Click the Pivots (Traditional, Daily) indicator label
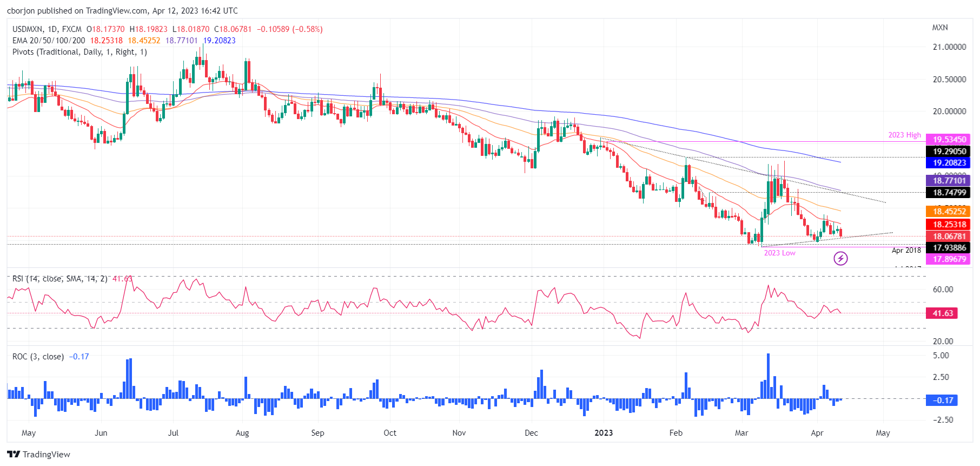 coord(80,52)
